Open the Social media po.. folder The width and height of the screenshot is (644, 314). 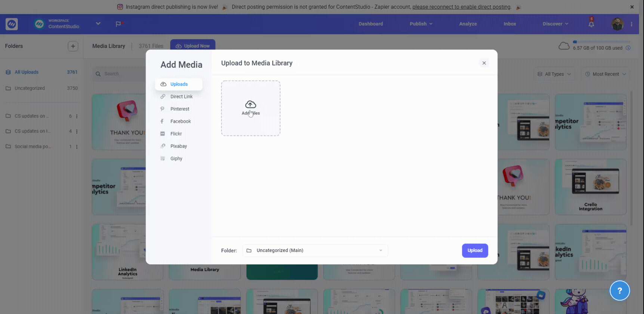coord(33,147)
